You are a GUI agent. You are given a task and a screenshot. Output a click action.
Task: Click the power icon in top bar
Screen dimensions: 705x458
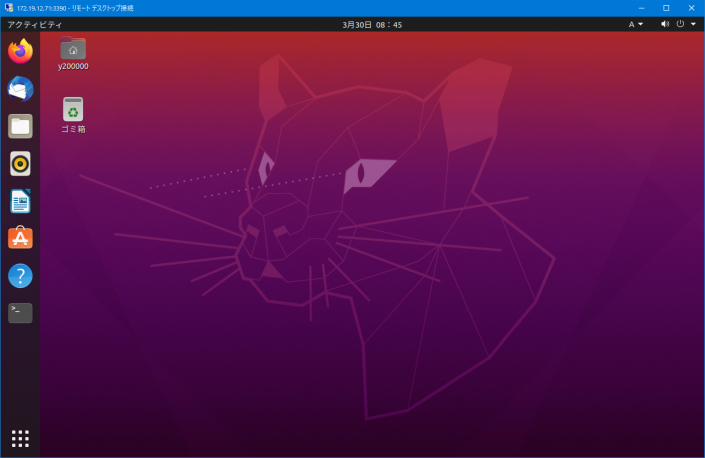click(681, 24)
